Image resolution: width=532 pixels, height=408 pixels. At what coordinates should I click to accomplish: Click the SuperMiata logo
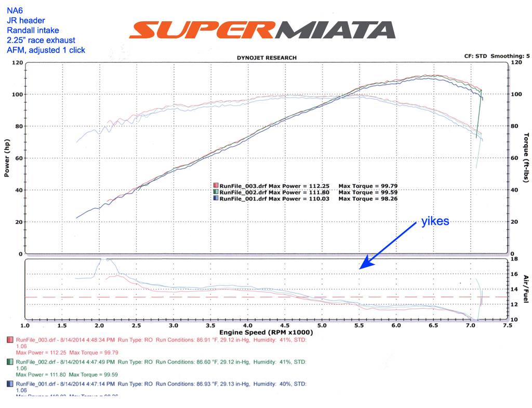[x=262, y=30]
